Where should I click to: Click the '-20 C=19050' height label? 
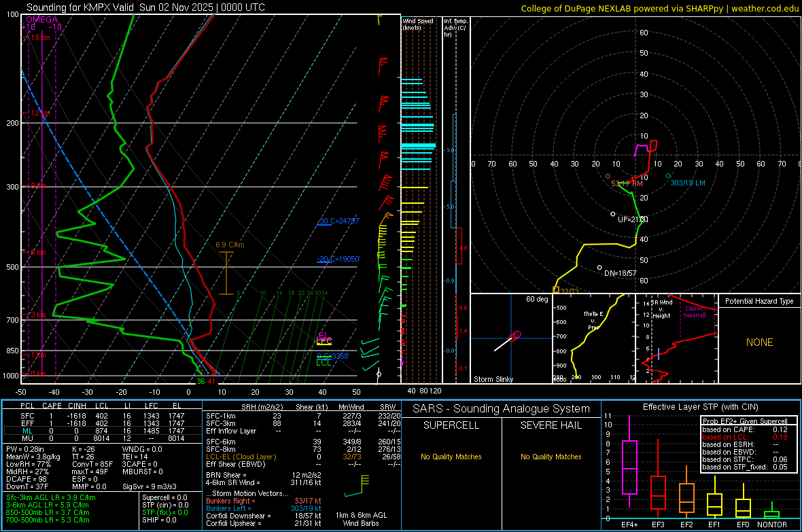pyautogui.click(x=338, y=259)
